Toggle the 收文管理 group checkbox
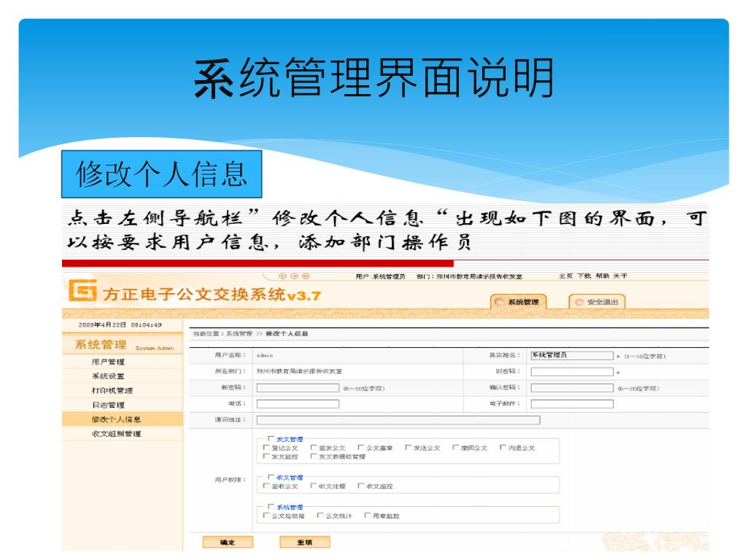 271,477
